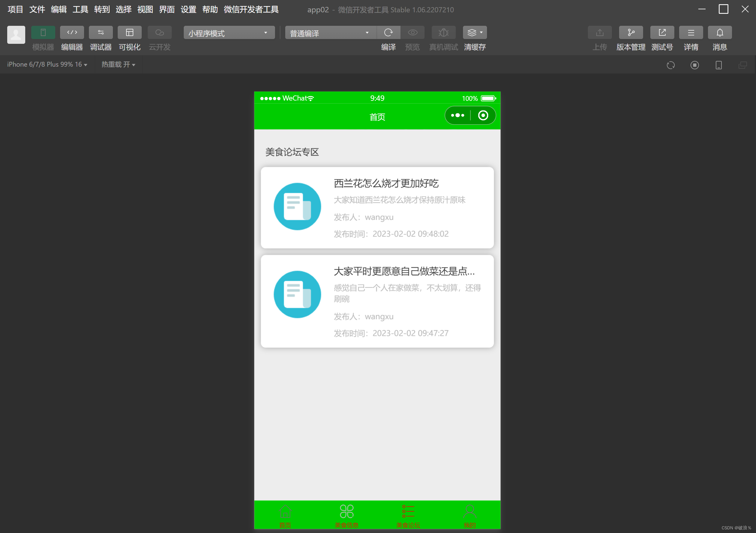Expand the iPhone 6/7/8 Plus device dropdown
This screenshot has width=756, height=533.
tap(47, 65)
